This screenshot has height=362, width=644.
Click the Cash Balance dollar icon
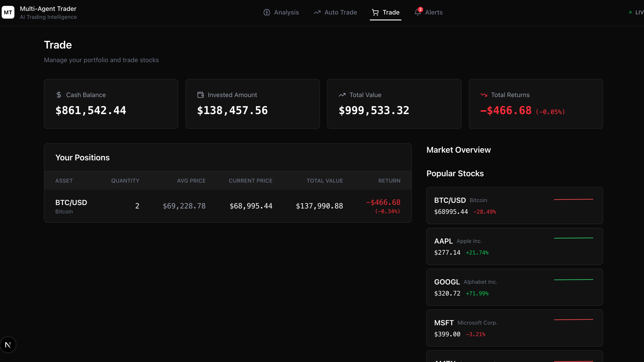pos(59,95)
